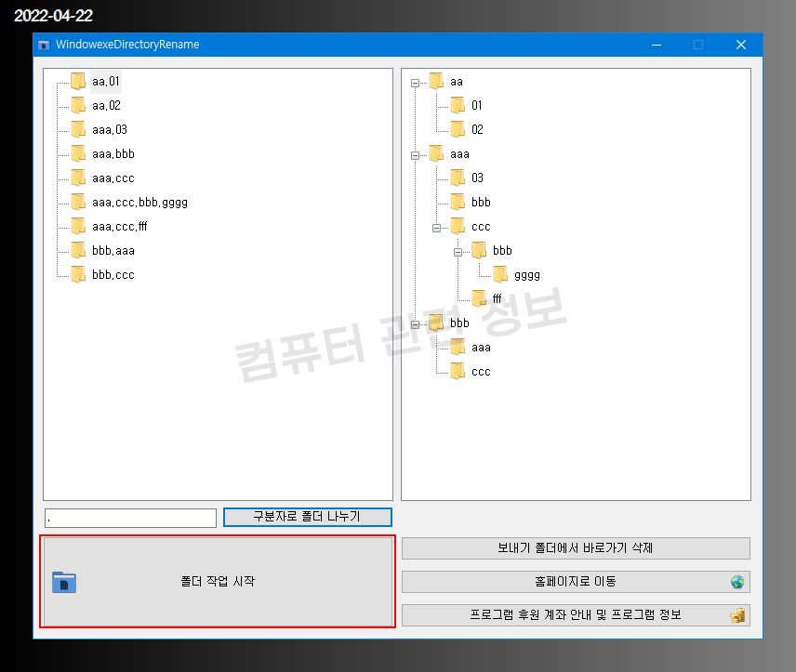Select the 03 label under aaa
The width and height of the screenshot is (796, 672).
(477, 178)
